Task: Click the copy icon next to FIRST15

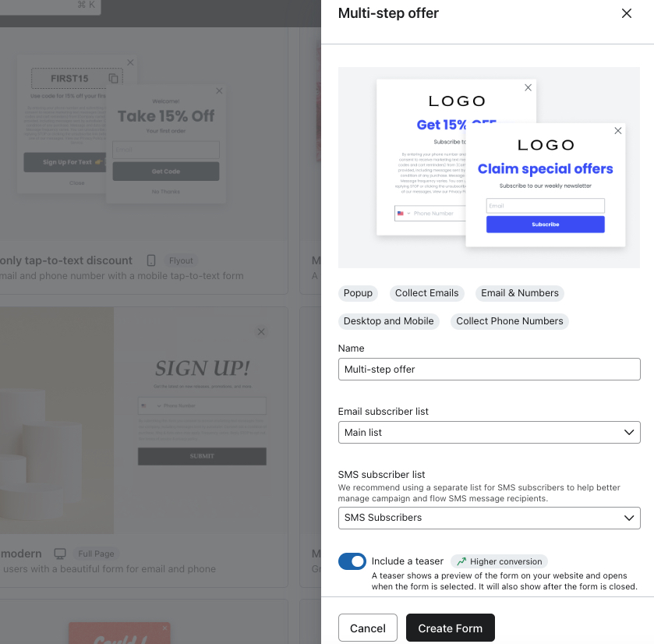Action: (114, 79)
